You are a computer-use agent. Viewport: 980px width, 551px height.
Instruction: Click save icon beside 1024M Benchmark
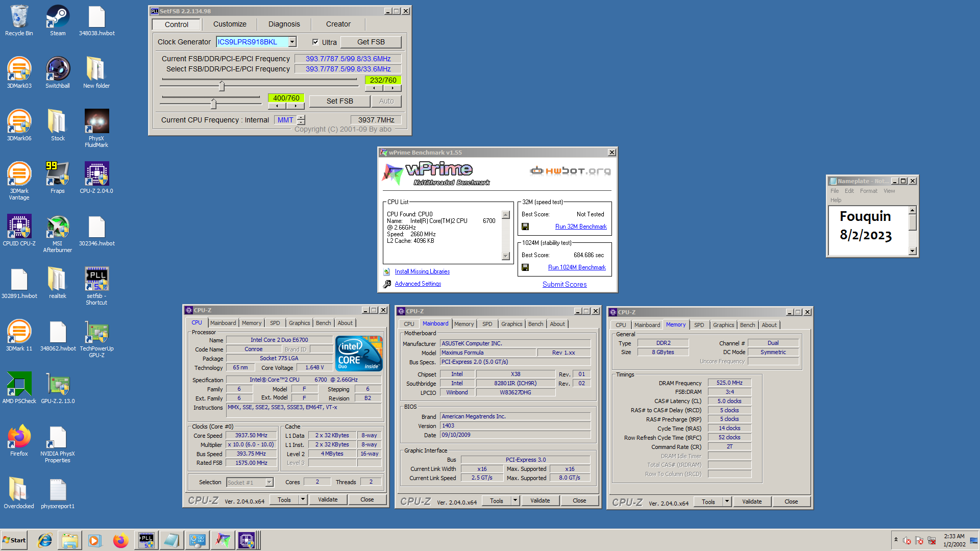tap(525, 267)
